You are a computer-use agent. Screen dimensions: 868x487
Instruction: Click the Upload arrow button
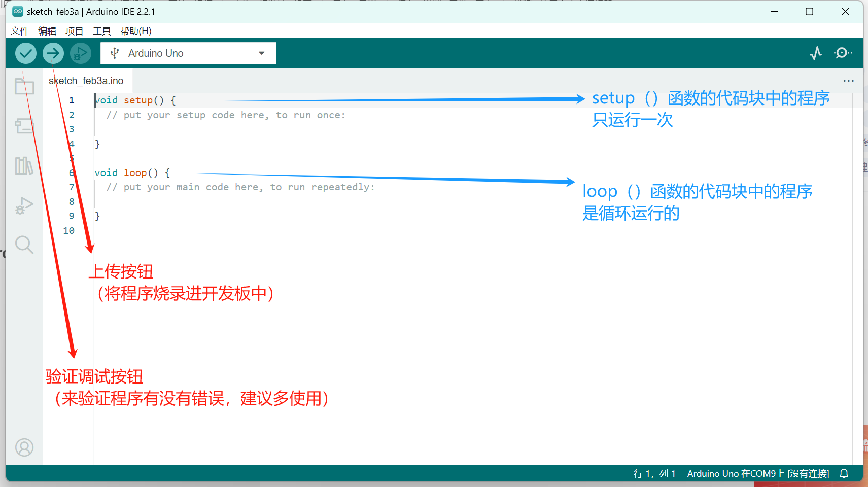(53, 53)
